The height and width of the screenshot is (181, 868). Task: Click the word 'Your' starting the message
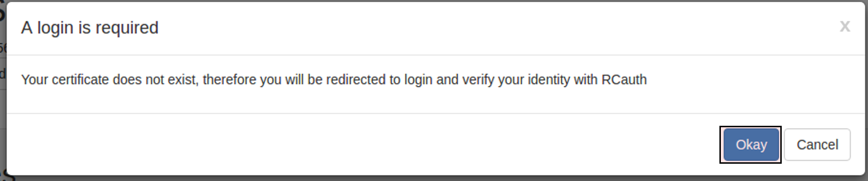point(35,80)
